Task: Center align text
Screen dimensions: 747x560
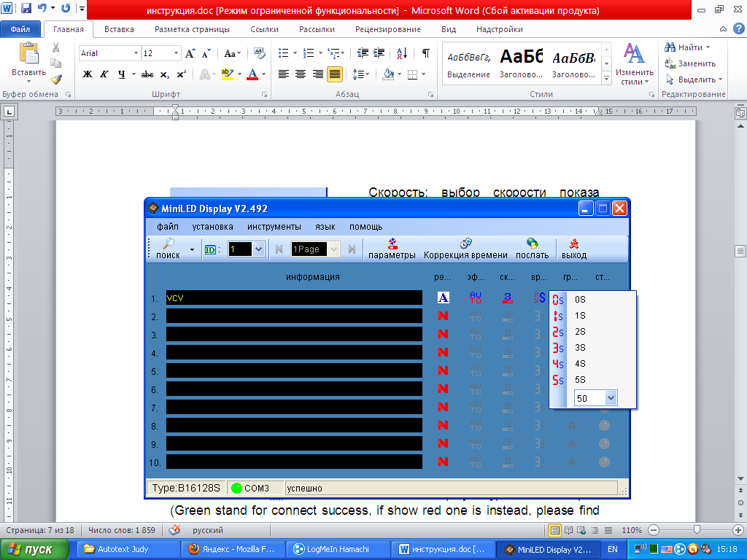Action: coord(300,74)
